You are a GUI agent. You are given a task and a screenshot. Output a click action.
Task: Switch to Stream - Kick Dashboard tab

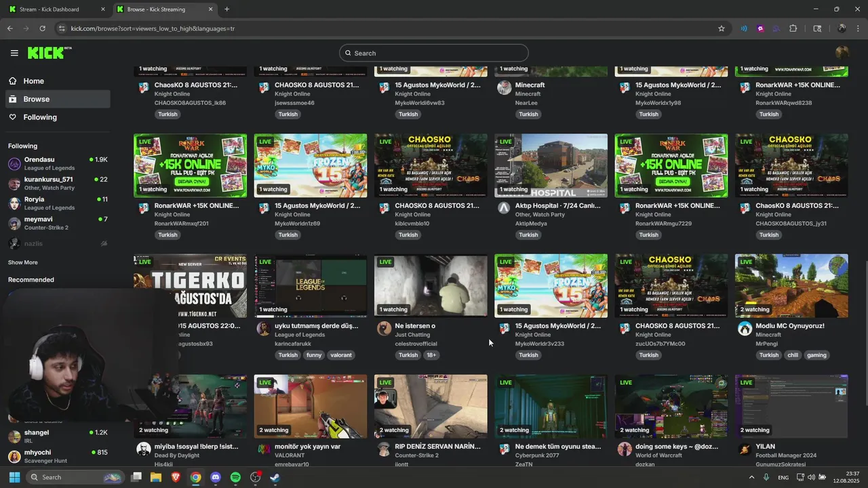pos(57,9)
